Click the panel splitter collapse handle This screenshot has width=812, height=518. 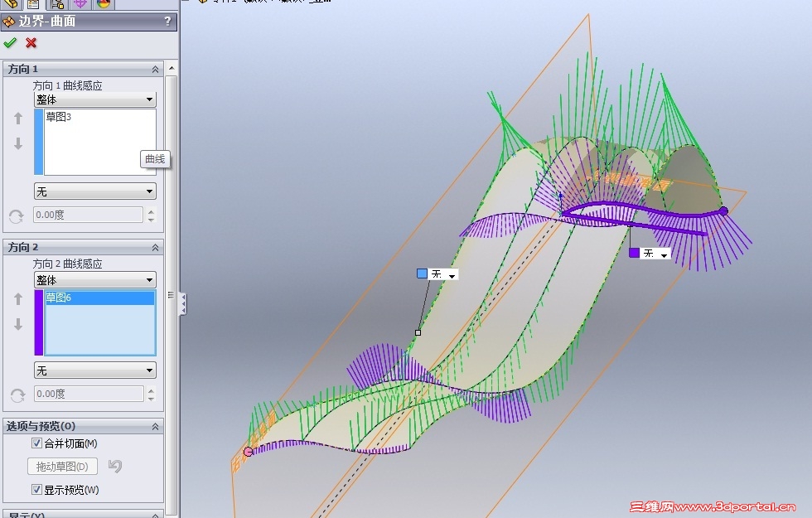pyautogui.click(x=183, y=304)
